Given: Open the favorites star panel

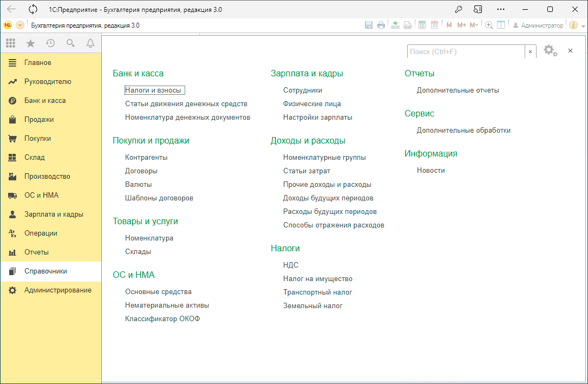Looking at the screenshot, I should click(x=30, y=43).
